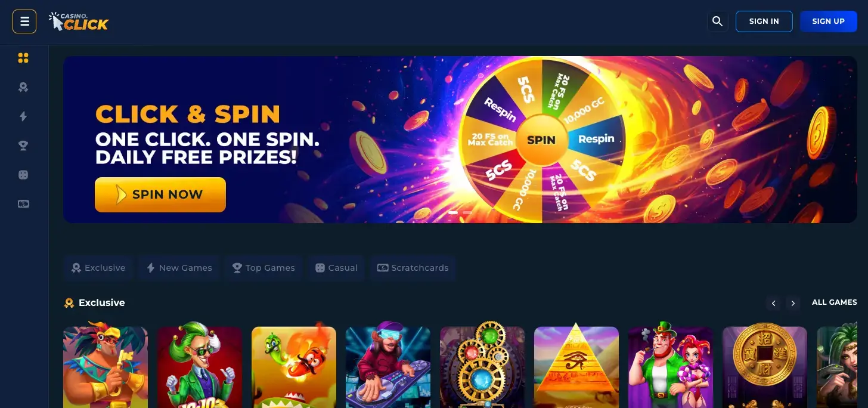The height and width of the screenshot is (408, 868).
Task: Open New Games via sidebar lightning icon
Action: [x=23, y=116]
